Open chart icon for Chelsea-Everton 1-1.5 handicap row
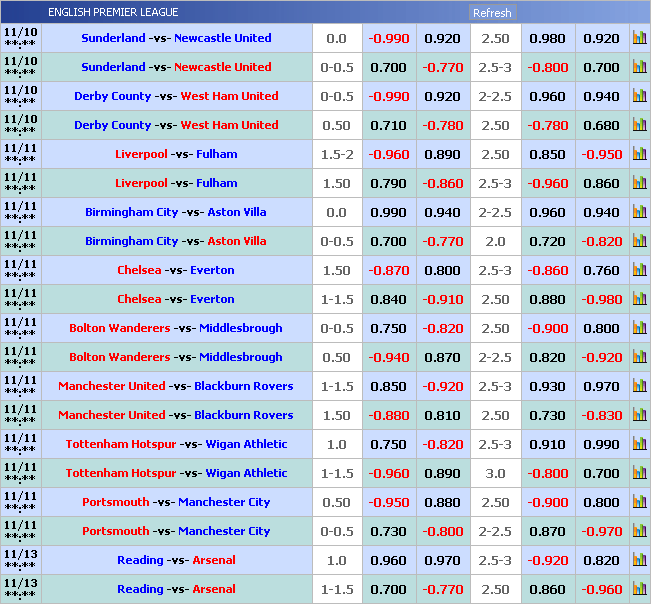The width and height of the screenshot is (651, 604). tap(639, 300)
